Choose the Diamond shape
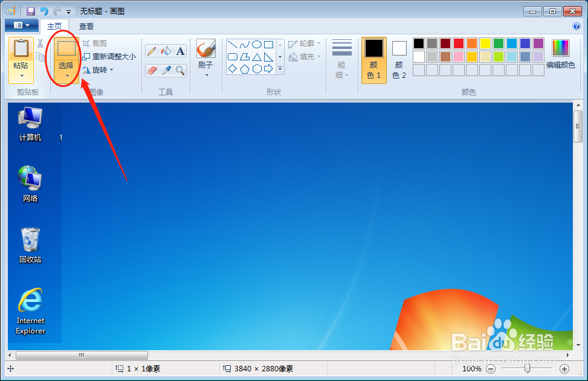Image resolution: width=588 pixels, height=381 pixels. click(233, 69)
